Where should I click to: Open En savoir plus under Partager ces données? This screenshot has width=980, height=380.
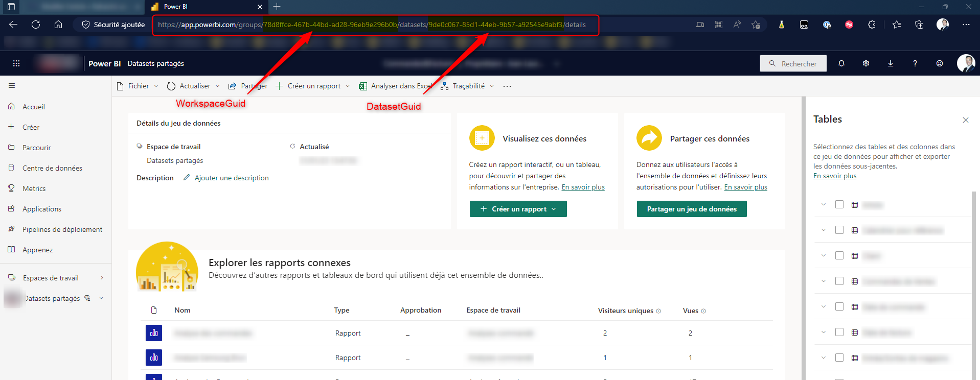pyautogui.click(x=745, y=187)
